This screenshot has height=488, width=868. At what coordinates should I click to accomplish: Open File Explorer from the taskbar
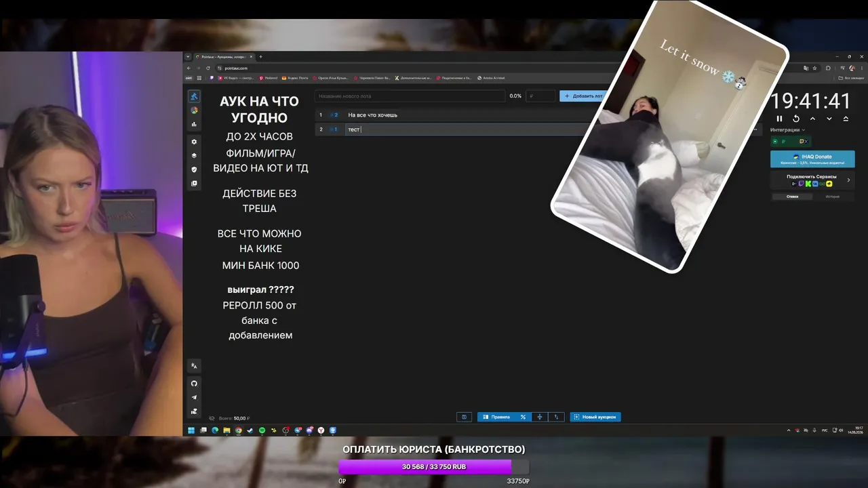pyautogui.click(x=226, y=430)
